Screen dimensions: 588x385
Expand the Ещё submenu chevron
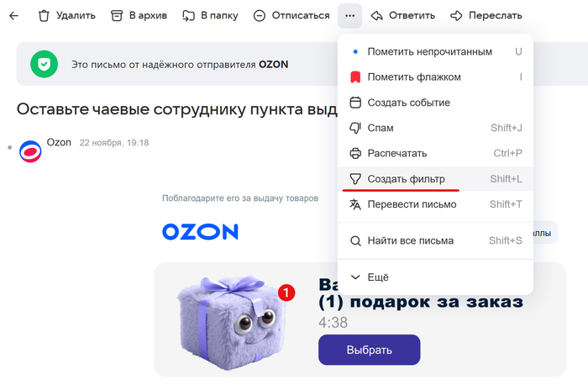355,277
